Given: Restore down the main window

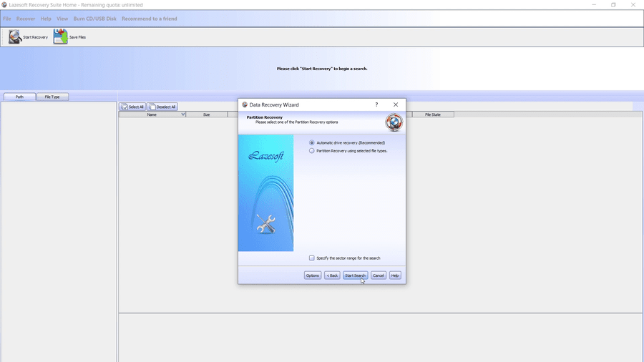Looking at the screenshot, I should click(613, 5).
